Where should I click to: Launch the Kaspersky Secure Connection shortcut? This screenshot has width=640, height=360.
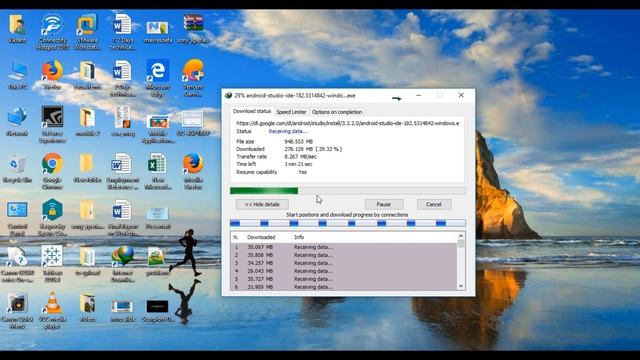(52, 218)
